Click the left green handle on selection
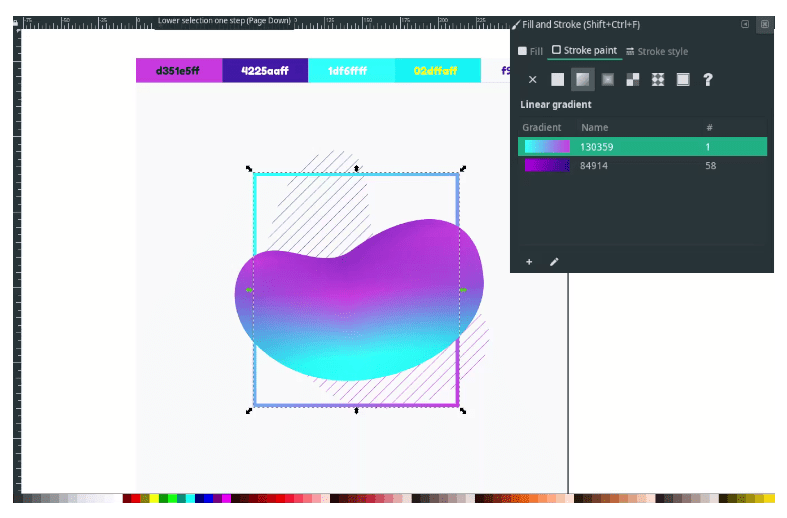The image size is (787, 518). tap(249, 290)
